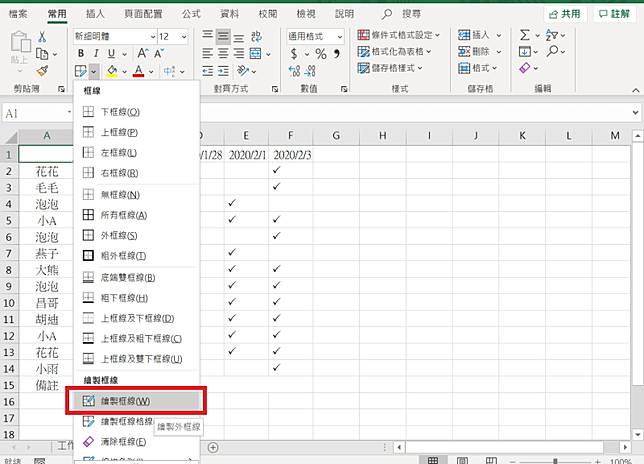This screenshot has height=464, width=644.
Task: Align text right
Action: coord(239,53)
